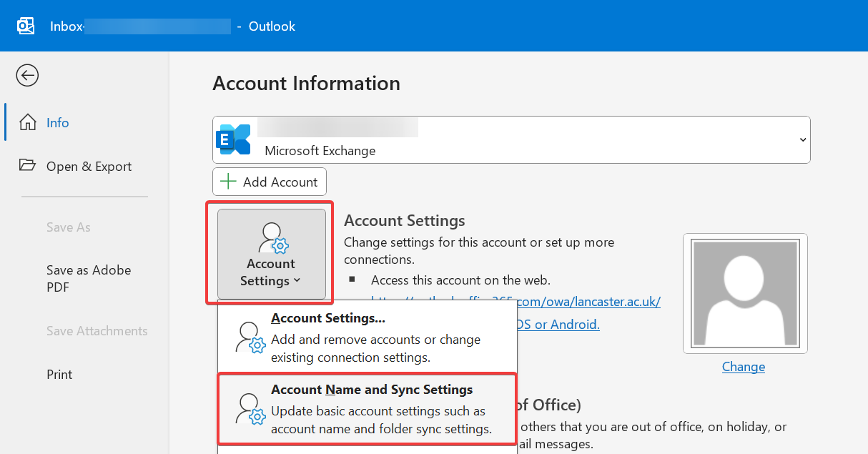Viewport: 868px width, 454px height.
Task: Click the Change link under profile photo
Action: (743, 367)
